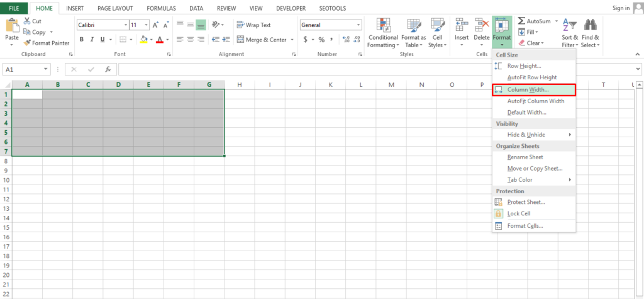Click the Orientation text-angle icon
The height and width of the screenshot is (299, 644).
215,25
